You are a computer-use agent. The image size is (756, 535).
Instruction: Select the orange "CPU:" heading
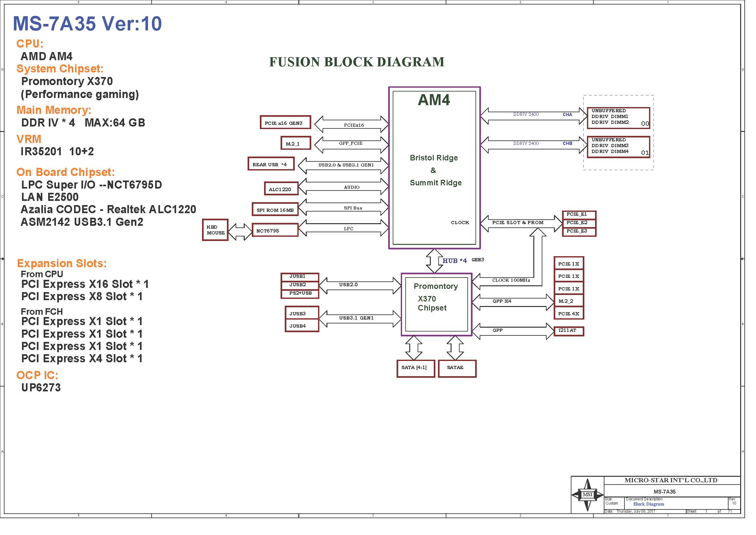point(30,44)
